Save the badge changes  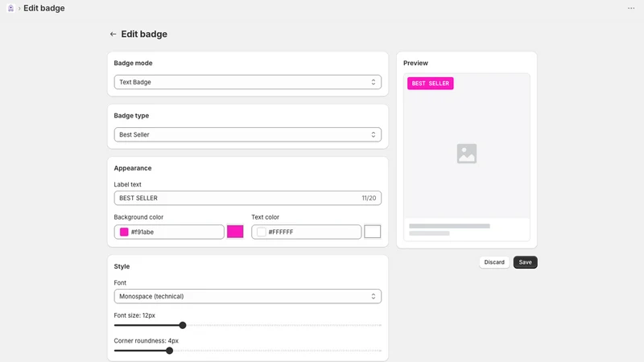[526, 262]
